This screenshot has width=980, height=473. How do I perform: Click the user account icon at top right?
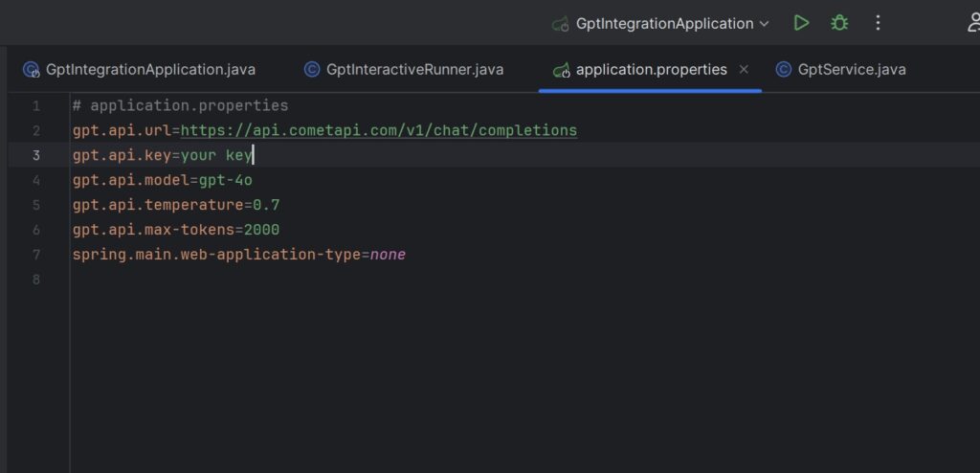pos(972,23)
